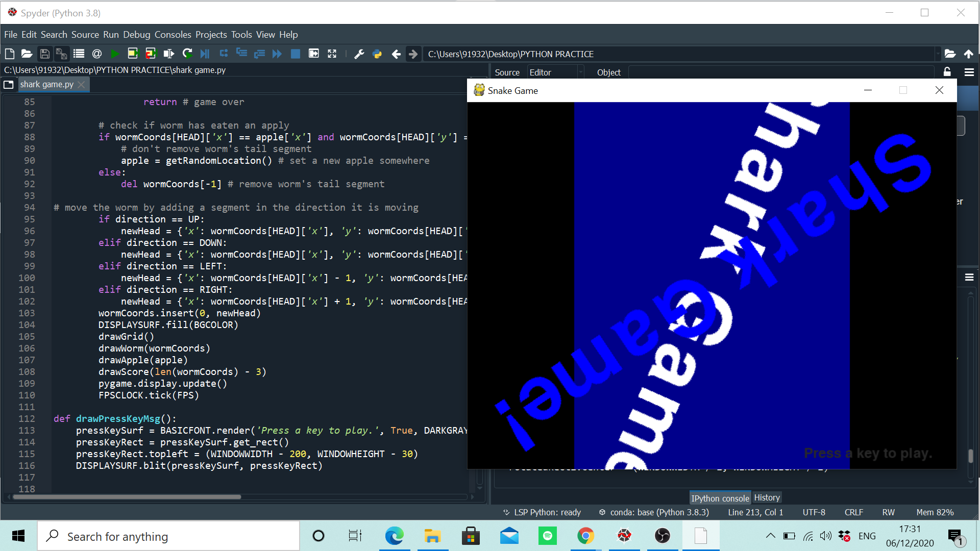Click the Run current cell icon
This screenshot has height=551, width=980.
pos(133,54)
